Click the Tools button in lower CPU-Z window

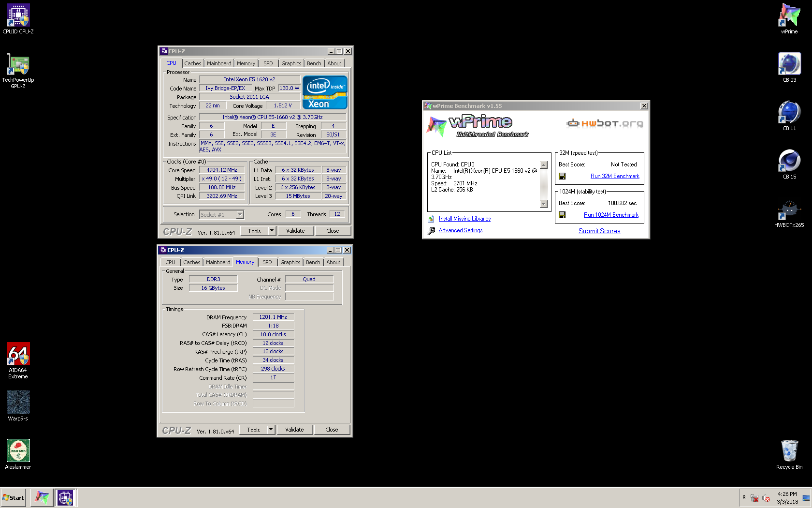pos(253,430)
